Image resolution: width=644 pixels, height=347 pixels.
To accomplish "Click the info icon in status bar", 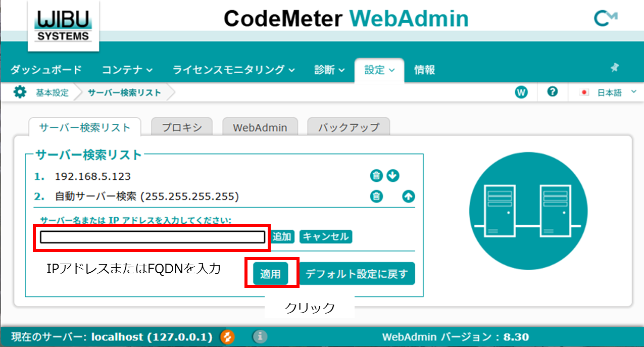I will click(x=260, y=337).
